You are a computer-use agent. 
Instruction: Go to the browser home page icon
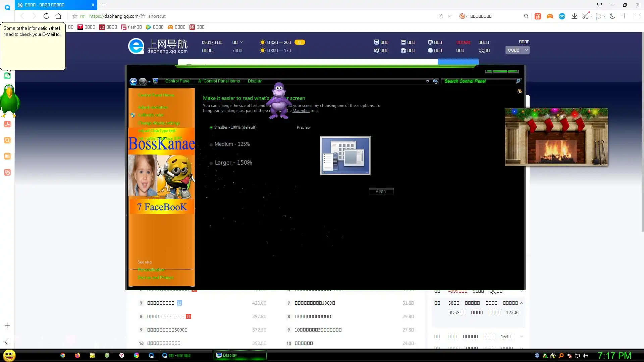pos(58,16)
